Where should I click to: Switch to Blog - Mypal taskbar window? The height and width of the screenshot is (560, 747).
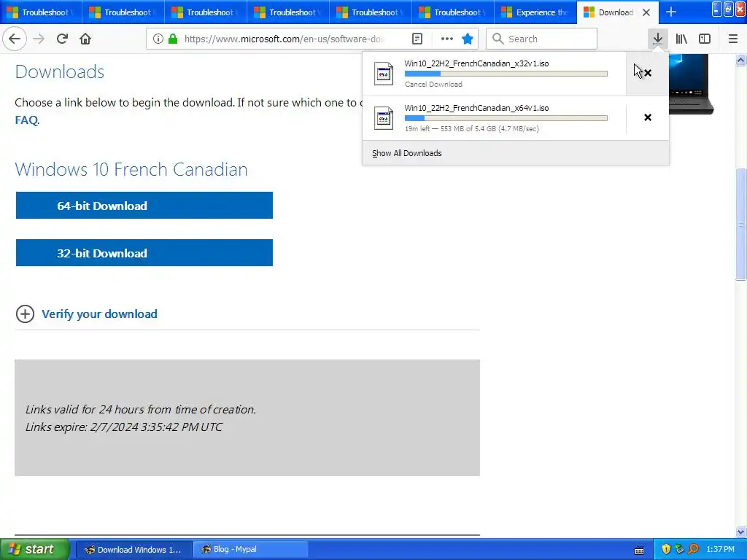[251, 550]
